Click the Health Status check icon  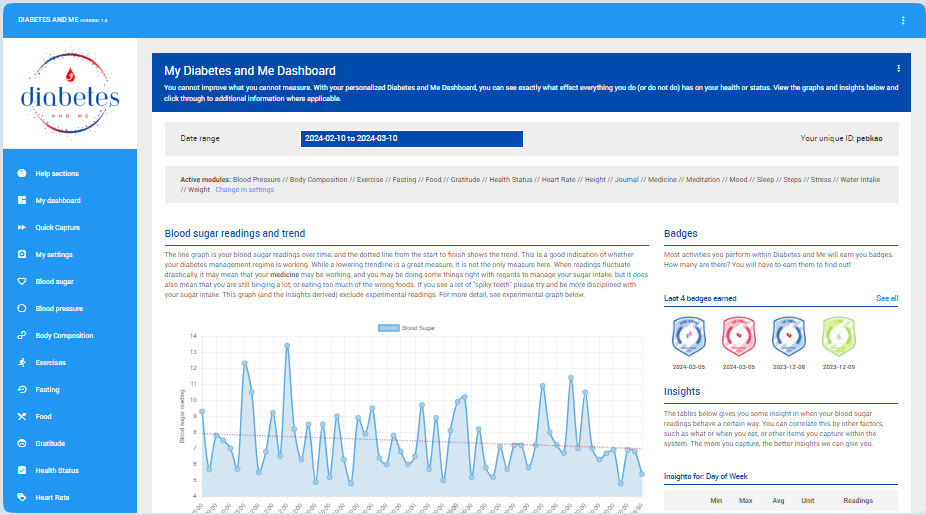coord(22,470)
